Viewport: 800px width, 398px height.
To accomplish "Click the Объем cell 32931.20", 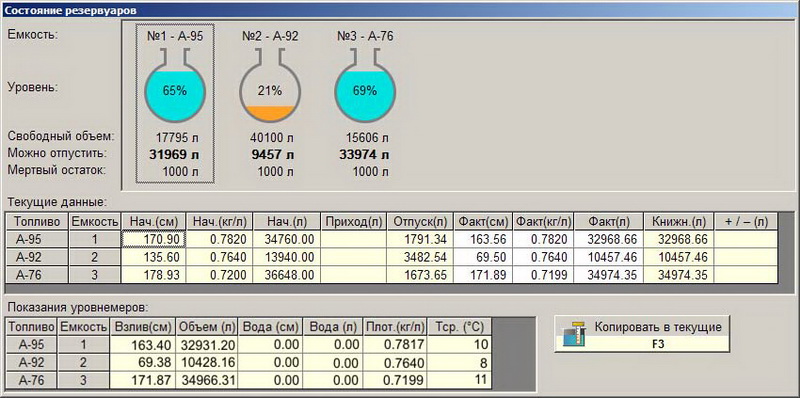I will pyautogui.click(x=207, y=344).
